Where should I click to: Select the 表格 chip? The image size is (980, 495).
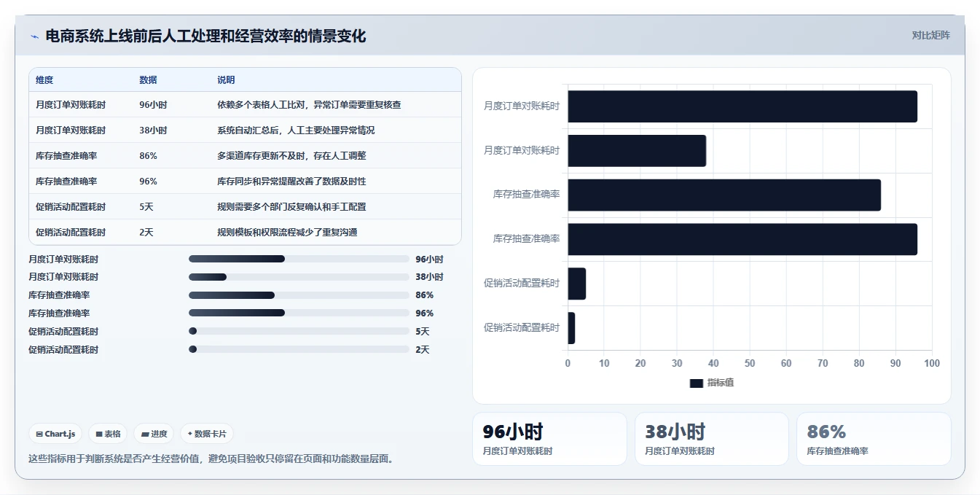(x=108, y=434)
